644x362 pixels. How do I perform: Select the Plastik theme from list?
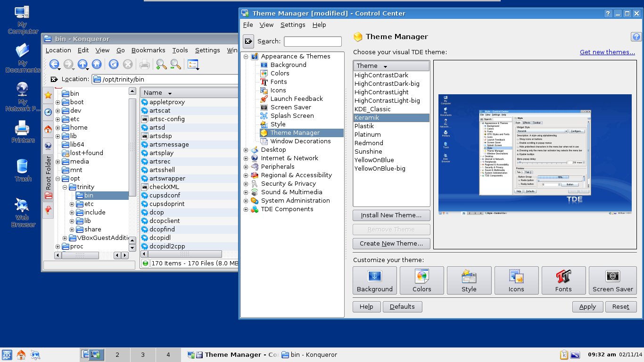pyautogui.click(x=364, y=126)
